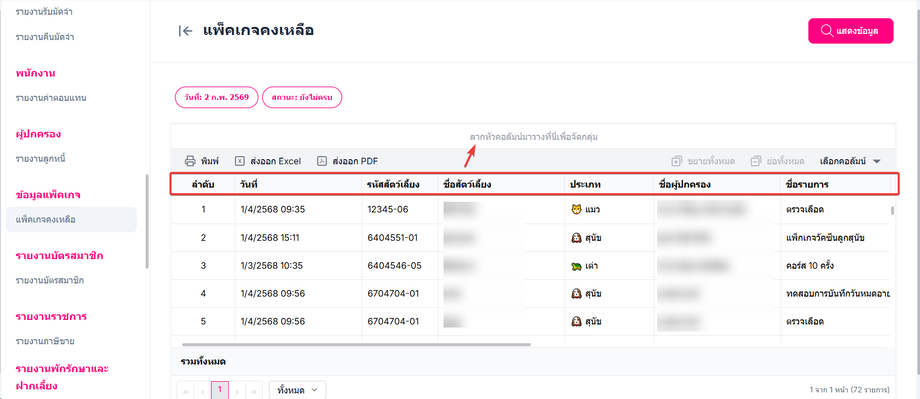Click the sidebar vertical scrollbar
This screenshot has width=920, height=399.
click(147, 222)
